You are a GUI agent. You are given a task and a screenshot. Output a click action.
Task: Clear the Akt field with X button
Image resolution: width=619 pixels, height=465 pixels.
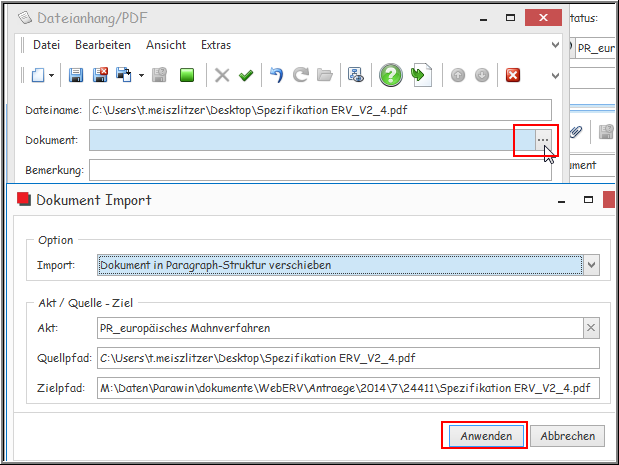pos(591,328)
